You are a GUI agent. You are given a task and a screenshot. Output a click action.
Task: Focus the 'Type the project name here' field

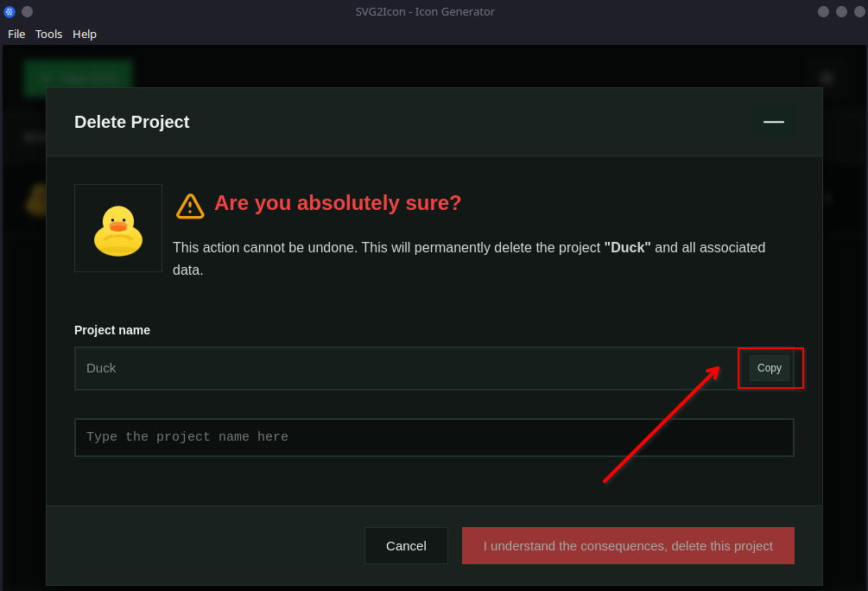pos(434,437)
